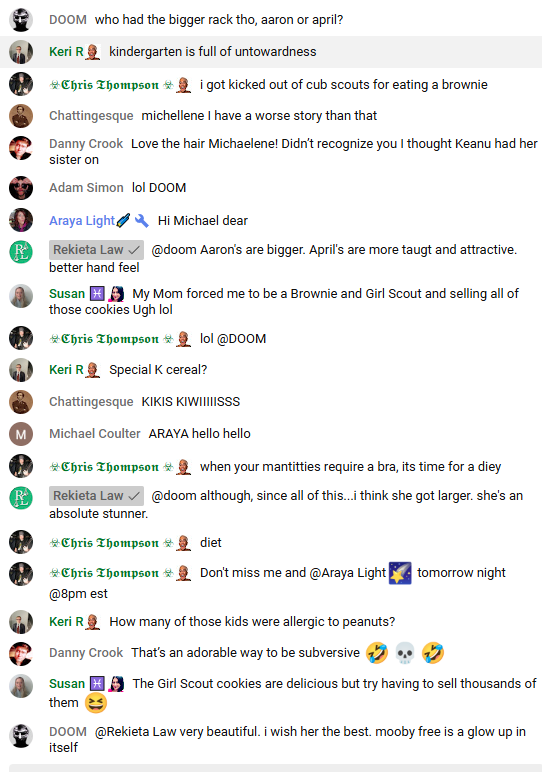Click Susan's avatar on 'Girl Scout cookies' message
542x772 pixels.
[x=21, y=686]
